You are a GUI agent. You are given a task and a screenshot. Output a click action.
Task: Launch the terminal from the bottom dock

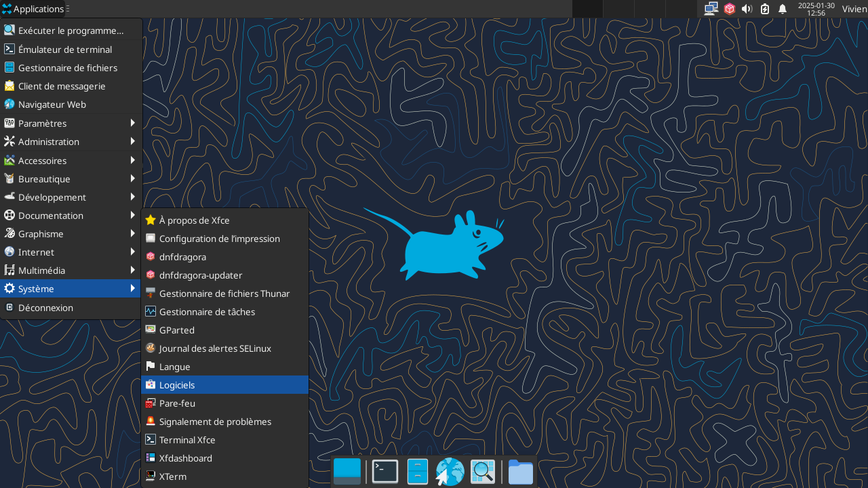point(385,472)
